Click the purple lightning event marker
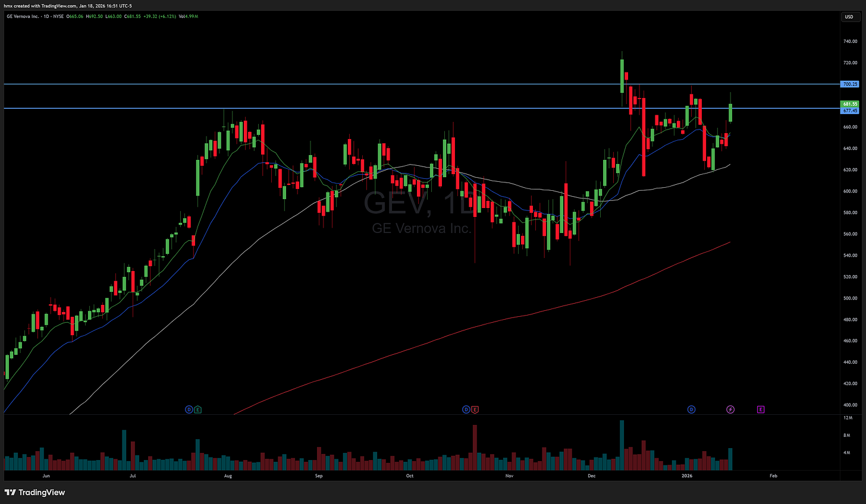The width and height of the screenshot is (866, 504). 730,409
